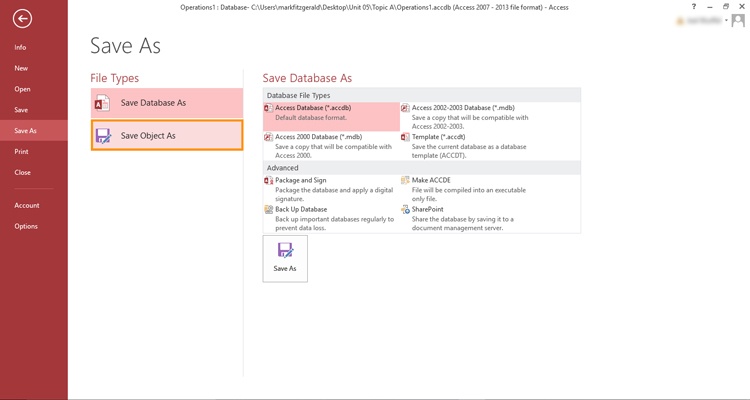
Task: Open the Info page
Action: click(20, 47)
